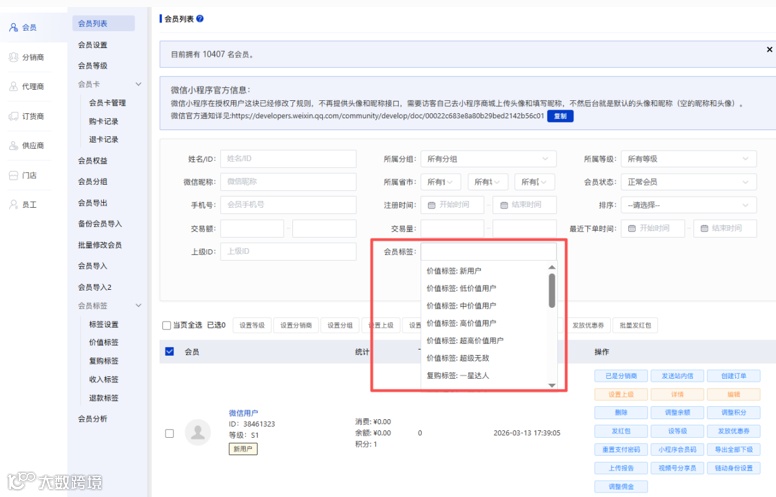Click the blue 复制 button after URL

(x=560, y=116)
